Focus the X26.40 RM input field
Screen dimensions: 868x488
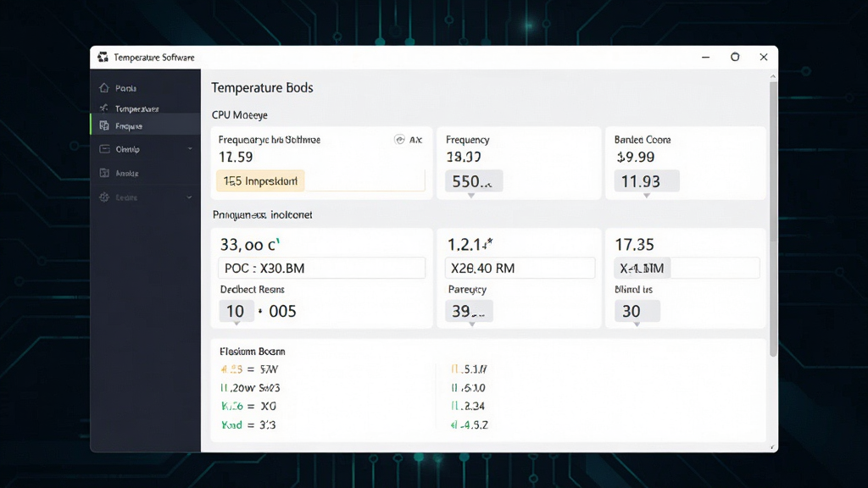pyautogui.click(x=520, y=269)
